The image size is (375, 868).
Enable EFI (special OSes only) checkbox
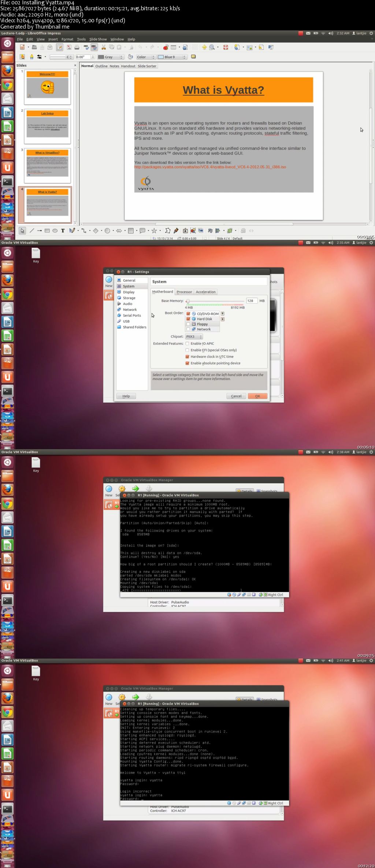[187, 350]
